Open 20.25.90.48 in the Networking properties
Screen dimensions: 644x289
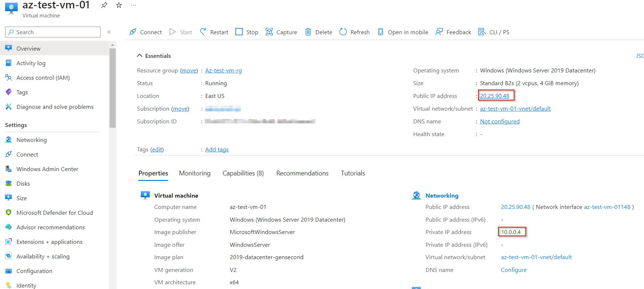coord(516,207)
